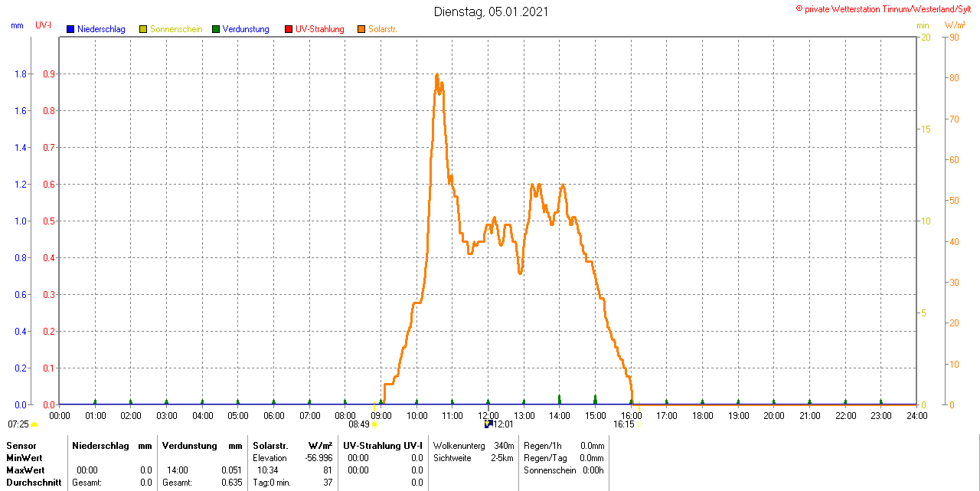This screenshot has width=980, height=491.
Task: Click the Sonnenschein 0:00h value
Action: 593,470
